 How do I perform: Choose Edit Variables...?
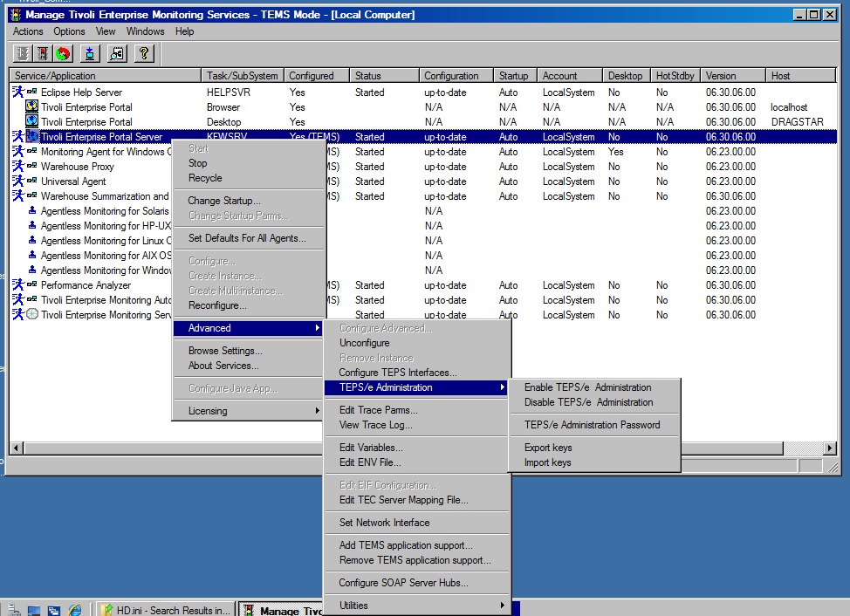pyautogui.click(x=417, y=448)
